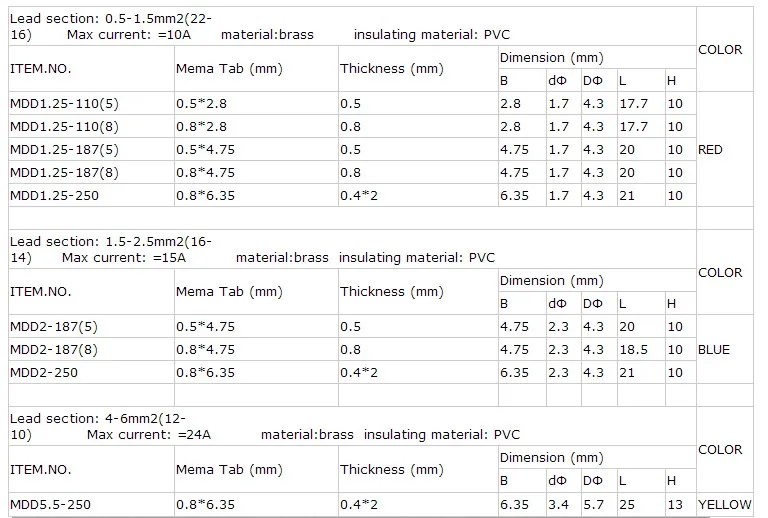
Task: Click the RED color cell
Action: [724, 149]
